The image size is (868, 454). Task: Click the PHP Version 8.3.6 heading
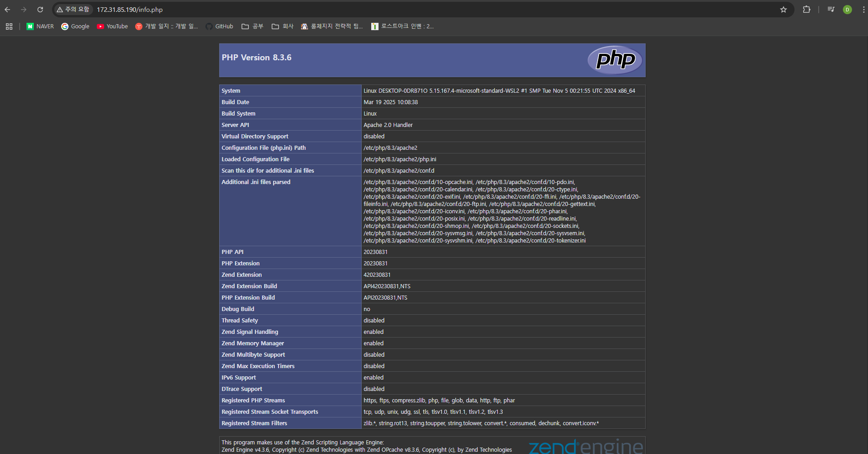[257, 58]
